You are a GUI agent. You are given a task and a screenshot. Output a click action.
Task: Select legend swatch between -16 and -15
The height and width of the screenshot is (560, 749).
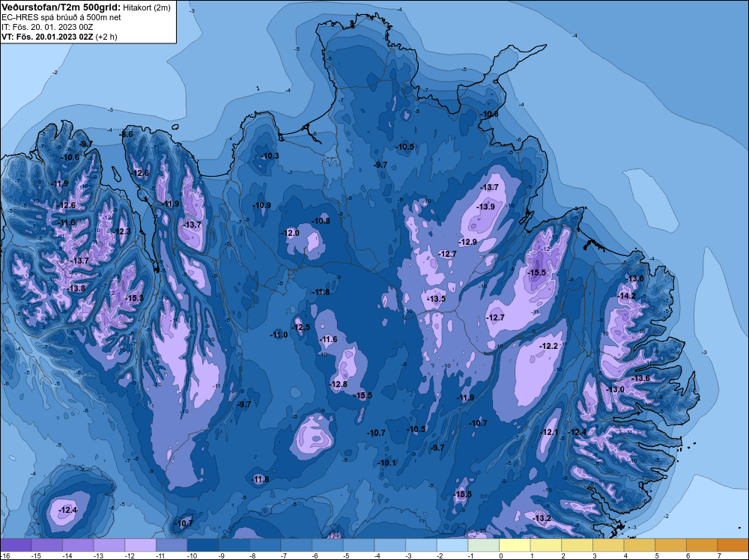tap(16, 545)
